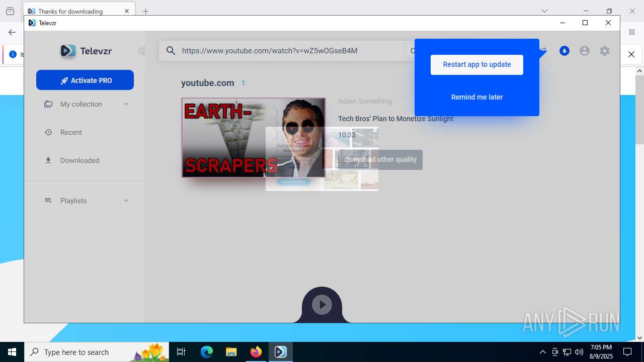The width and height of the screenshot is (644, 362).
Task: Click the taskbar search box
Action: pos(97,352)
